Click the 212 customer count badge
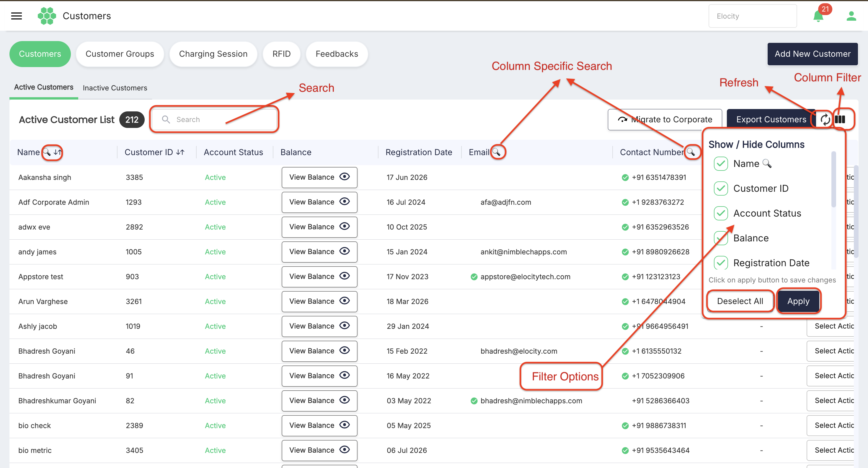 132,120
